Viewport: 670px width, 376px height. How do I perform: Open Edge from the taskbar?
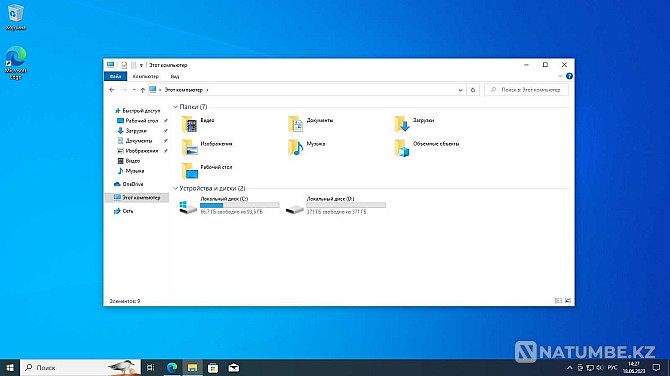click(172, 367)
